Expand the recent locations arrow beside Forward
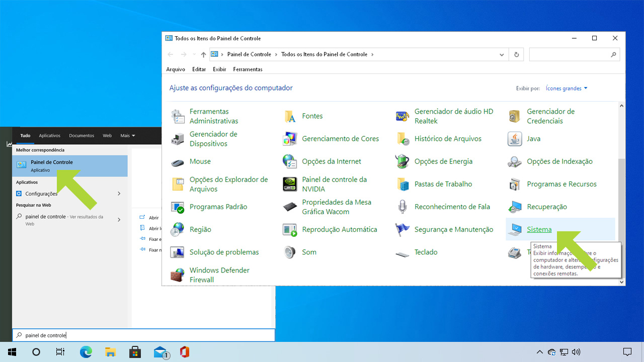This screenshot has height=362, width=644. (194, 54)
